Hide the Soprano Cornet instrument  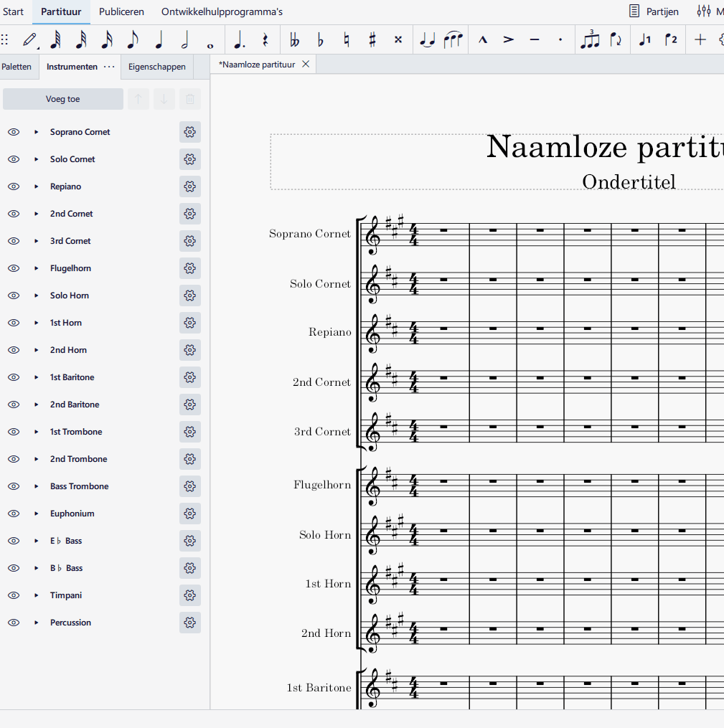14,132
